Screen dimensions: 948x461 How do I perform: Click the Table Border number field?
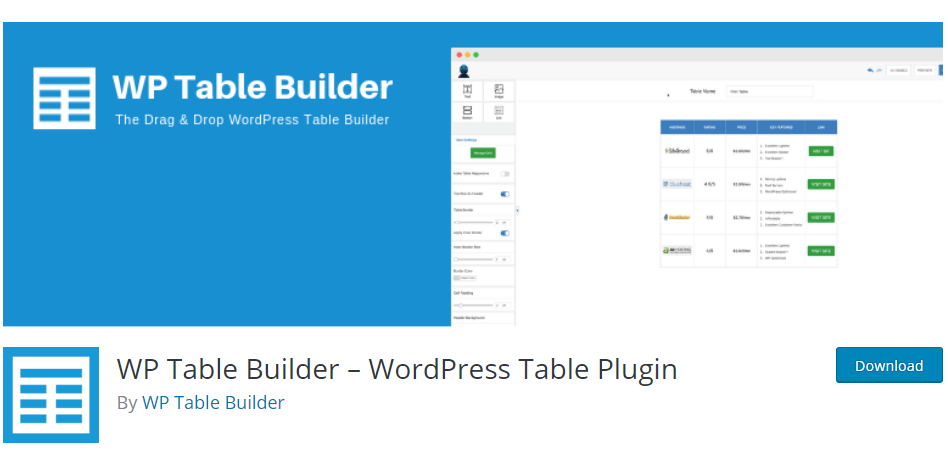pos(503,223)
